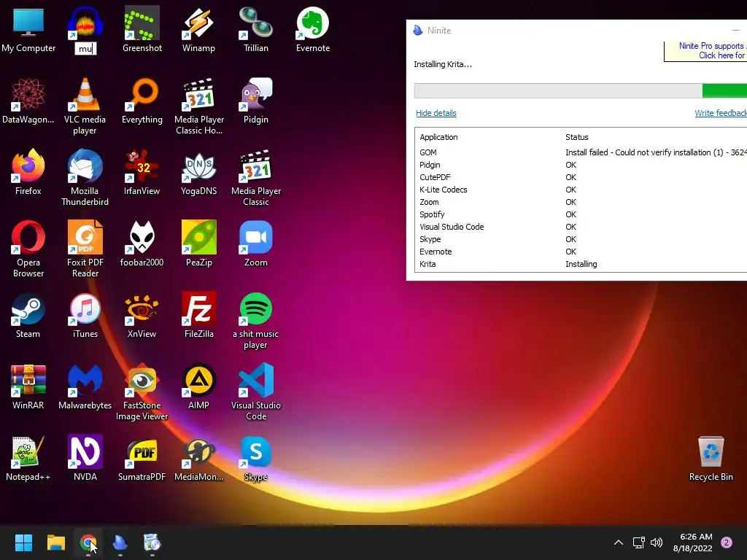
Task: Switch to Ninite from the taskbar
Action: (x=120, y=542)
